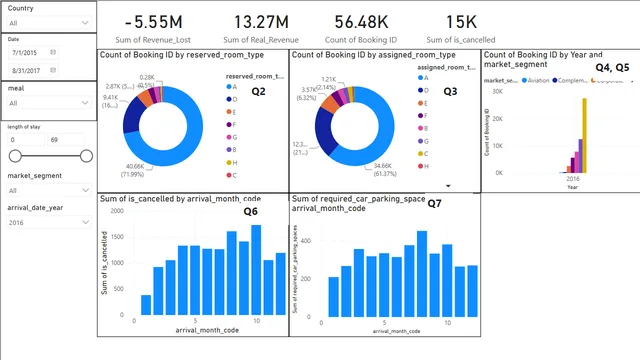This screenshot has width=640, height=360.
Task: Click the Complem... market segment legend item
Action: (x=570, y=80)
